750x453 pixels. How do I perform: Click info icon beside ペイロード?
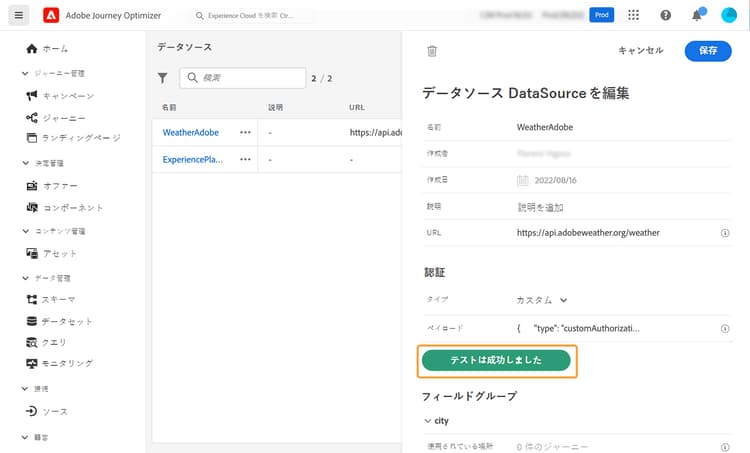coord(725,329)
